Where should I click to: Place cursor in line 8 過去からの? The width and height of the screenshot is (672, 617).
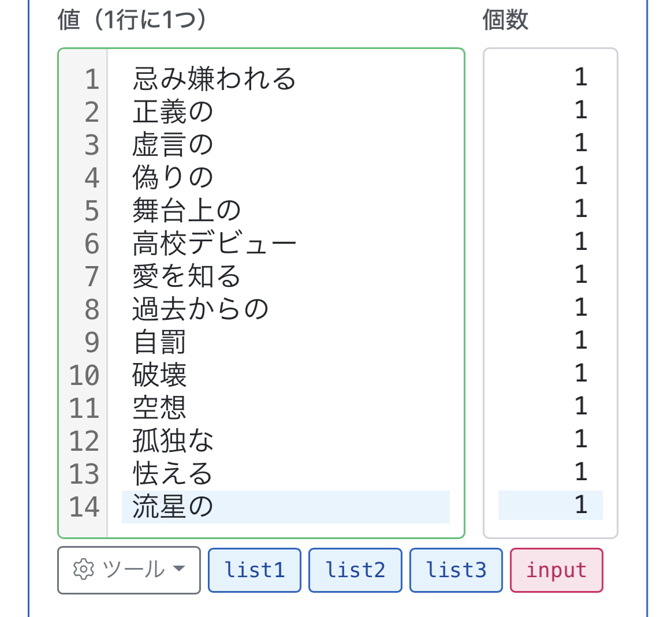[200, 309]
